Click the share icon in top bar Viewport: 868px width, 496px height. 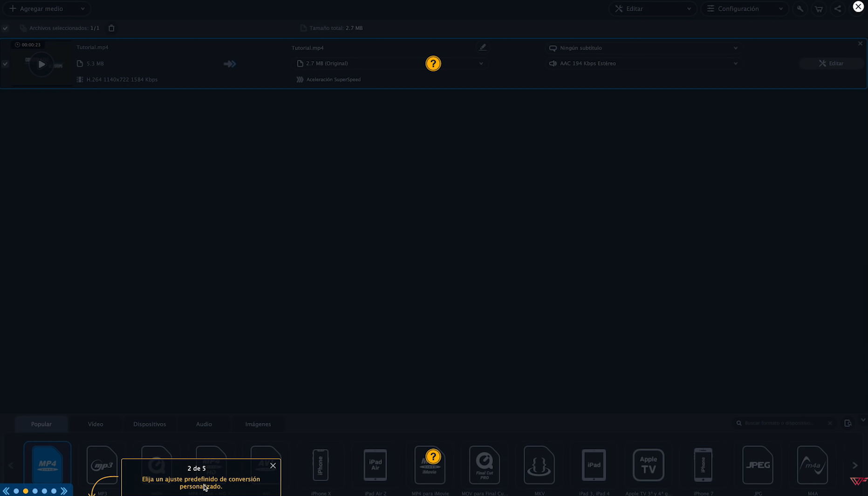(x=838, y=9)
